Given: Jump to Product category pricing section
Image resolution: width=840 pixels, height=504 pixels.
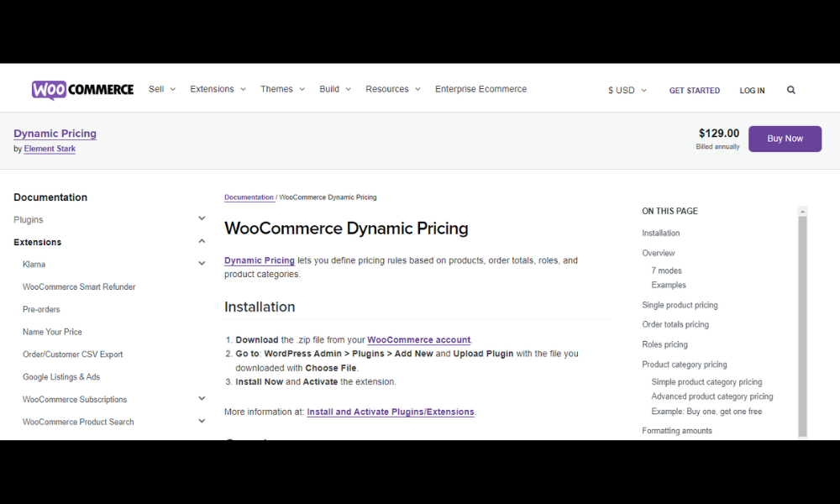Looking at the screenshot, I should 685,365.
